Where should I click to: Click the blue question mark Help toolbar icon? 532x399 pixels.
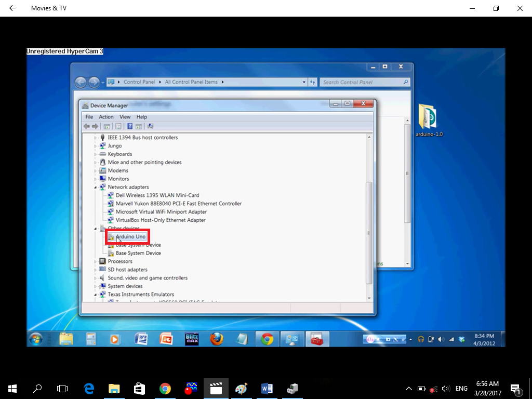[x=130, y=126]
